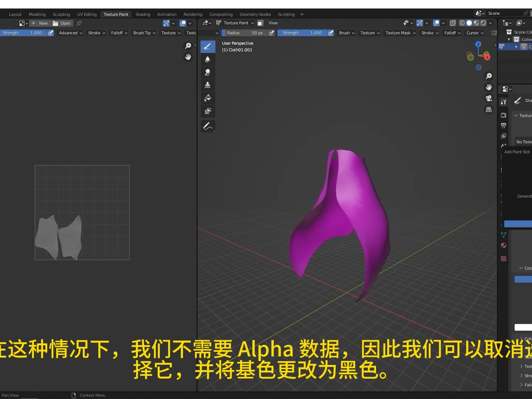This screenshot has height=399, width=532.
Task: Open the Brush Tip dropdown
Action: (x=144, y=33)
